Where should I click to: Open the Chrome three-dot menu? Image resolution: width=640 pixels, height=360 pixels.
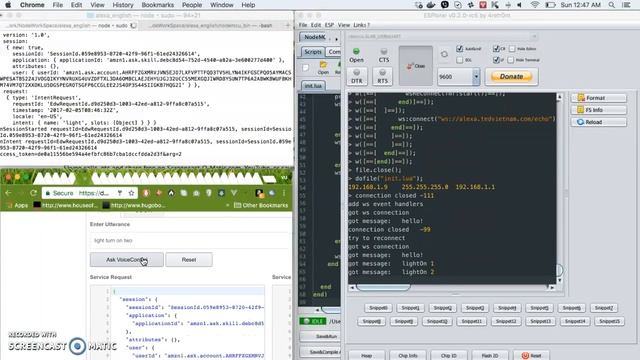pyautogui.click(x=284, y=193)
